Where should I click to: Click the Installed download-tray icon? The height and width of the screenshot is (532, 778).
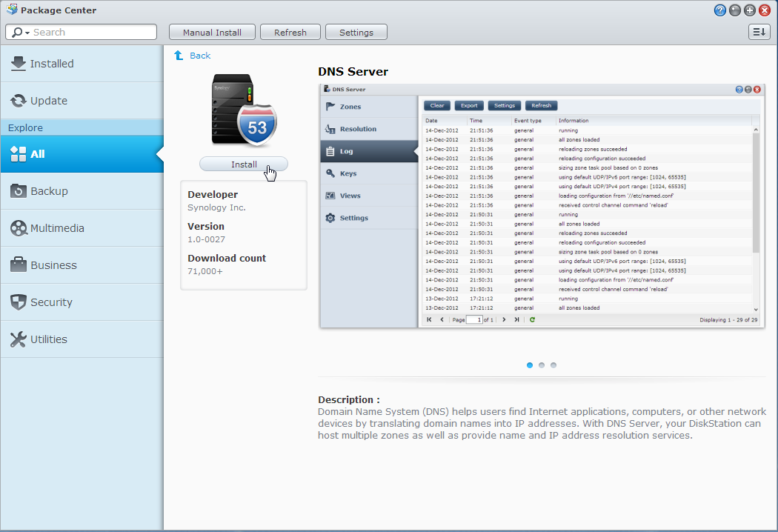click(x=19, y=64)
